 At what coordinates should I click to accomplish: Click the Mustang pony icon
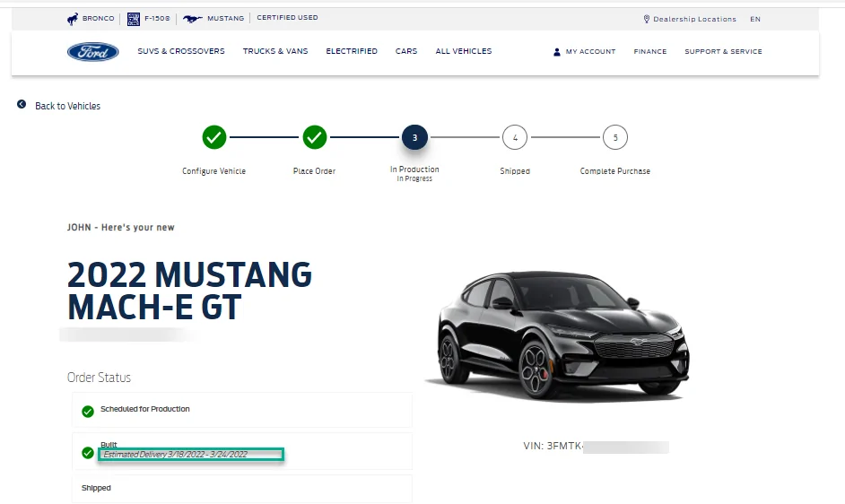pyautogui.click(x=192, y=19)
